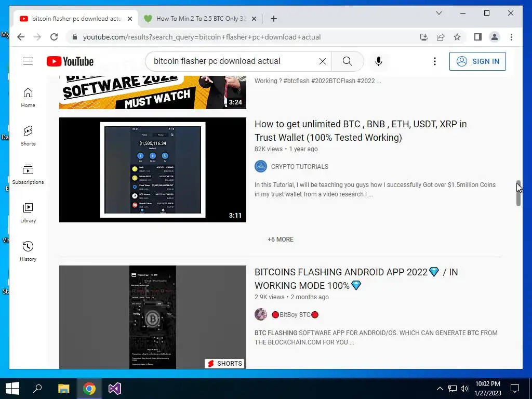Click the magnifier search button
Image resolution: width=532 pixels, height=399 pixels.
[x=347, y=61]
